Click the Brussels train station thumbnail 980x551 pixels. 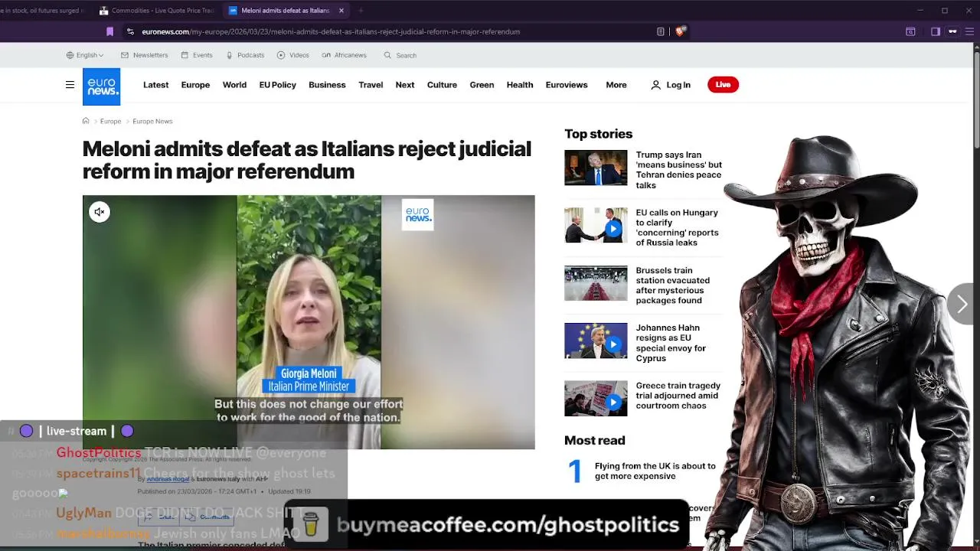[596, 283]
